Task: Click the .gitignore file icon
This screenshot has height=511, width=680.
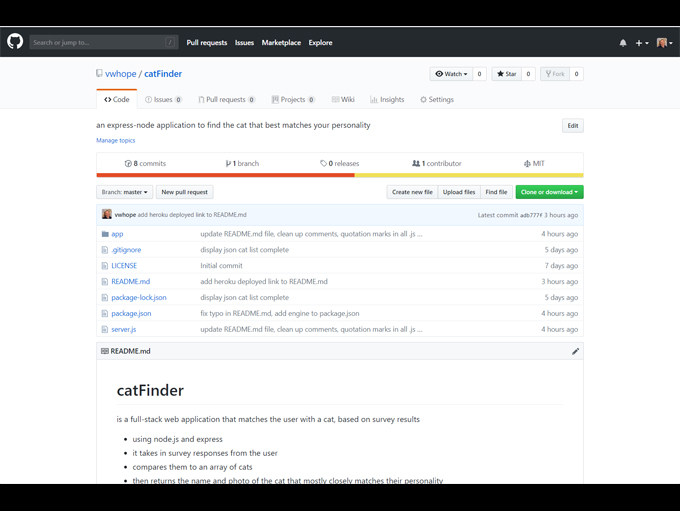Action: click(x=105, y=250)
